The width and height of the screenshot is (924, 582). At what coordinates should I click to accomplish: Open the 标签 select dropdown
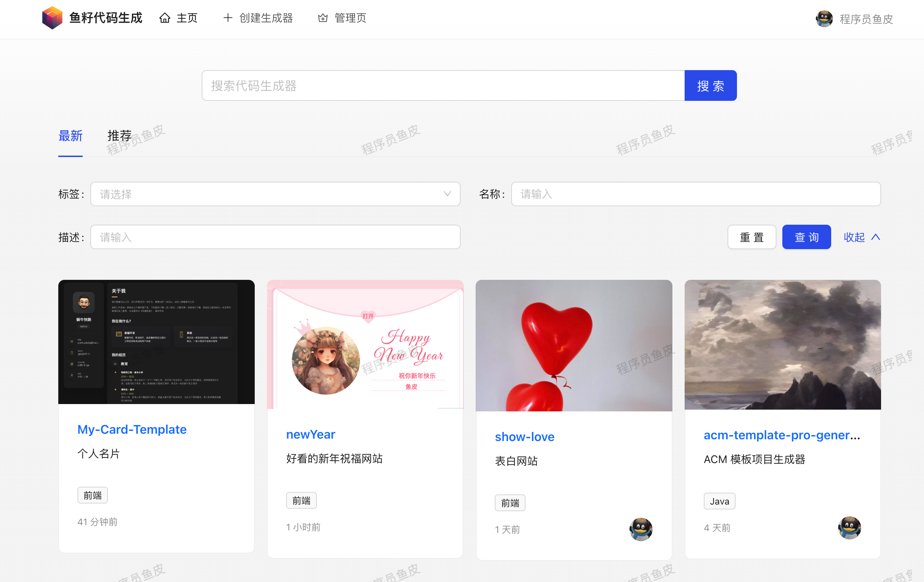(x=269, y=194)
